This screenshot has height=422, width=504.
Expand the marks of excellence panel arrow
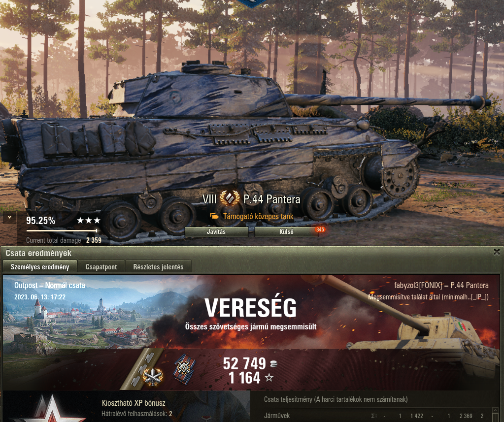(x=10, y=218)
